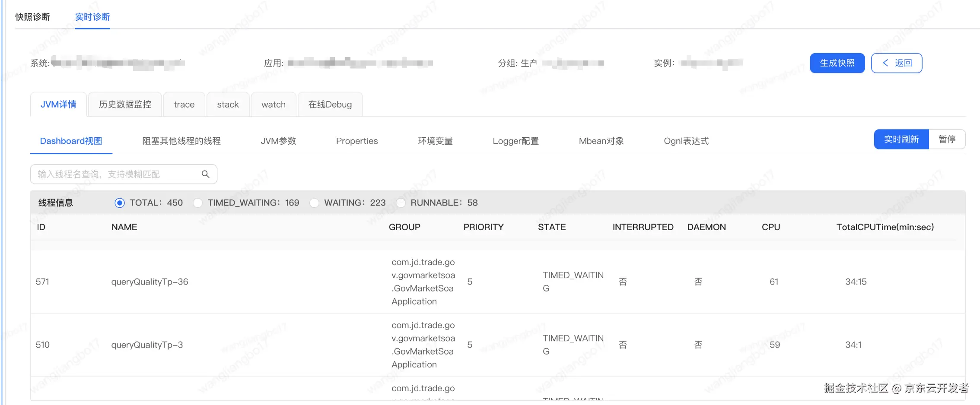Click the CPU column header
The width and height of the screenshot is (980, 405).
tap(771, 227)
